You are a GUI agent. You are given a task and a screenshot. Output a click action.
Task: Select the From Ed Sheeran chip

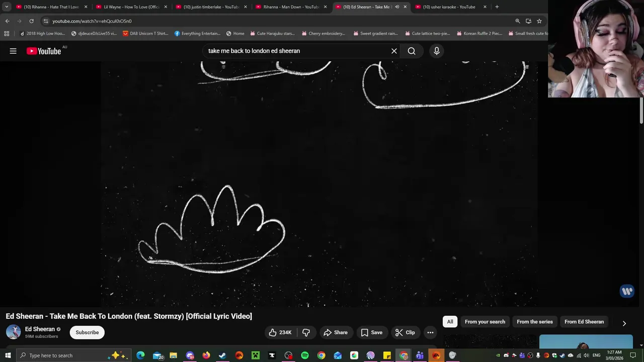(584, 322)
